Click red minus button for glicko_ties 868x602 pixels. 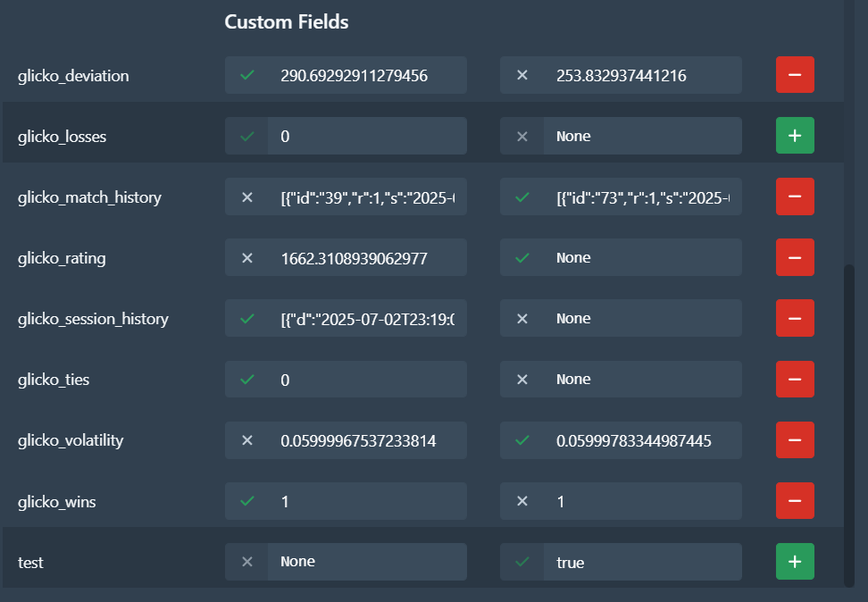795,380
